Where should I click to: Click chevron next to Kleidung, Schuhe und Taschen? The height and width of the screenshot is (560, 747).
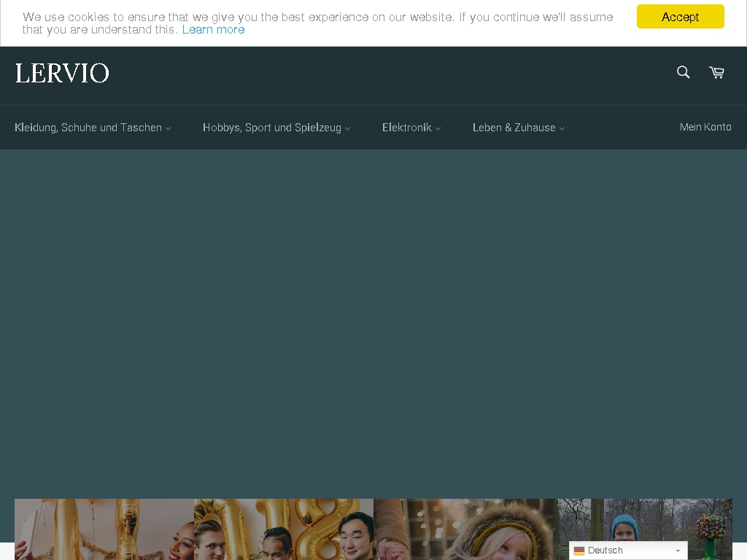[x=169, y=128]
